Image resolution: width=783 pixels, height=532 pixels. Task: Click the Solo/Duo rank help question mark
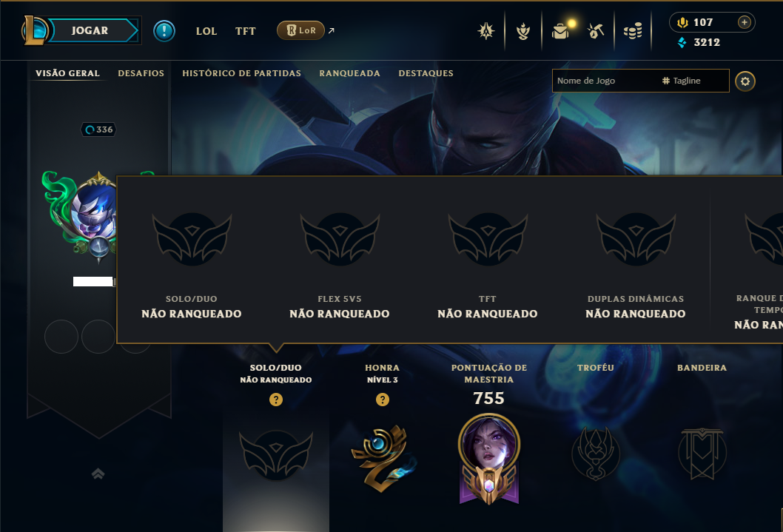(x=276, y=400)
